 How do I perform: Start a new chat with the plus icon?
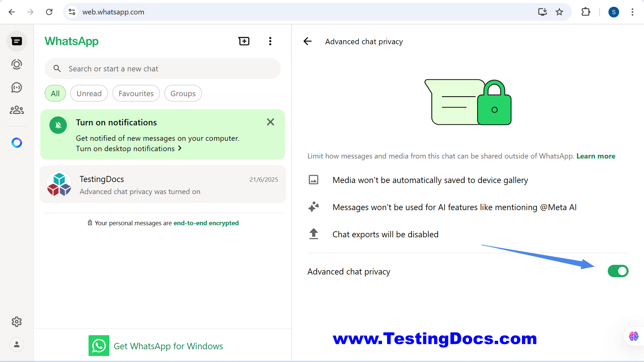coord(244,41)
